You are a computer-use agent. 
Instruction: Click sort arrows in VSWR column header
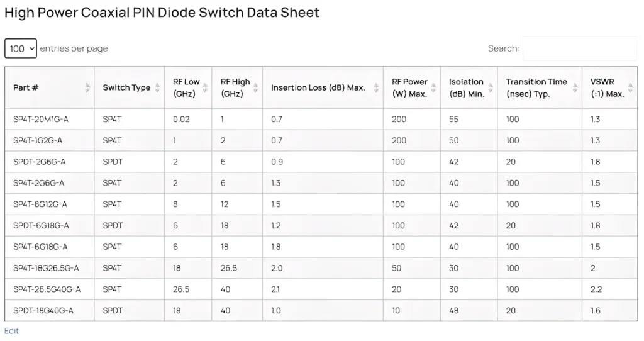631,88
